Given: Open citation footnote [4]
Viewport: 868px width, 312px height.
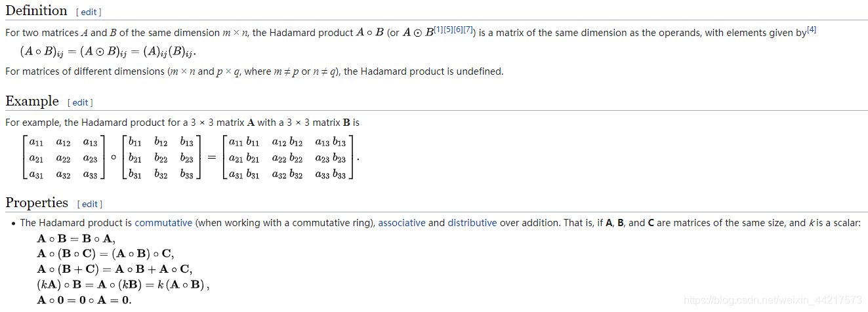Looking at the screenshot, I should point(812,29).
